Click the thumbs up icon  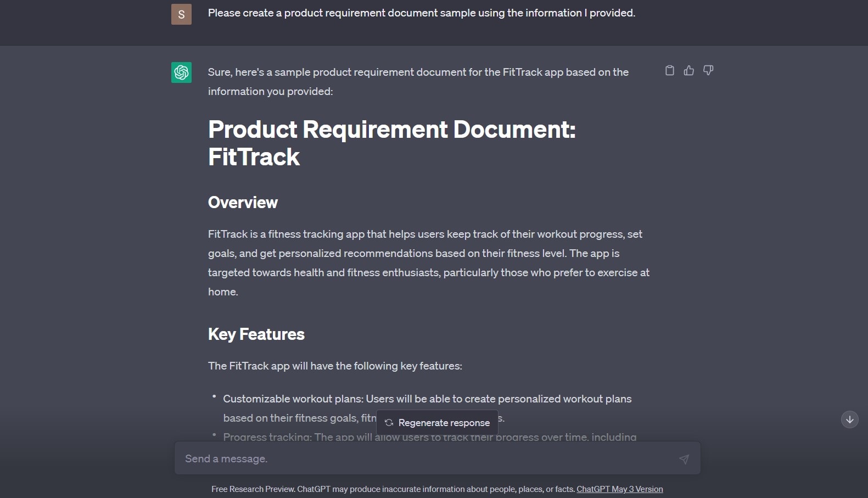[x=688, y=70]
